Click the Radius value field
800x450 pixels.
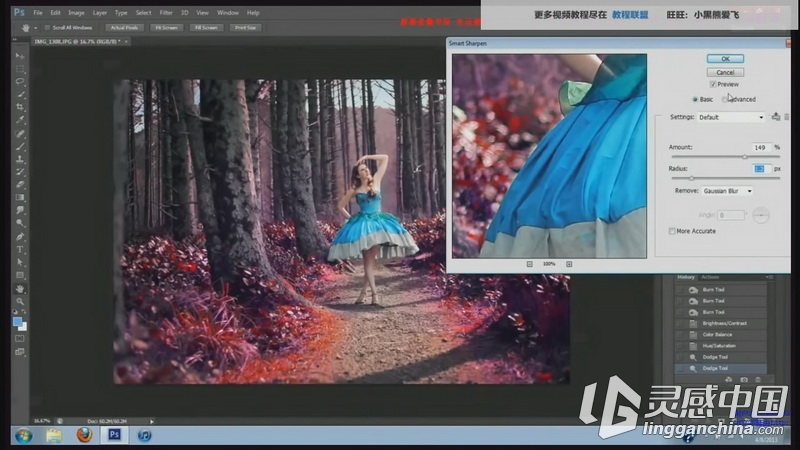(760, 168)
